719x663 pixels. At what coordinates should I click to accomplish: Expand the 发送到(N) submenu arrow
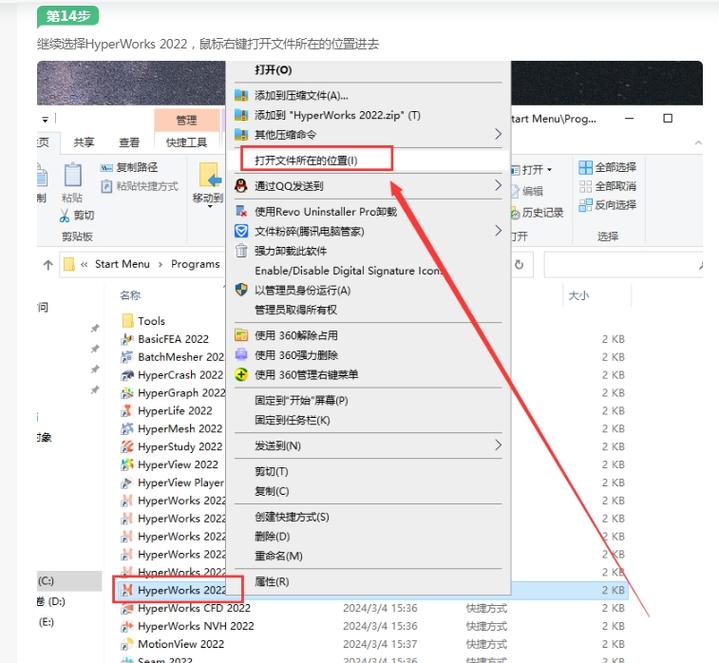pyautogui.click(x=498, y=445)
